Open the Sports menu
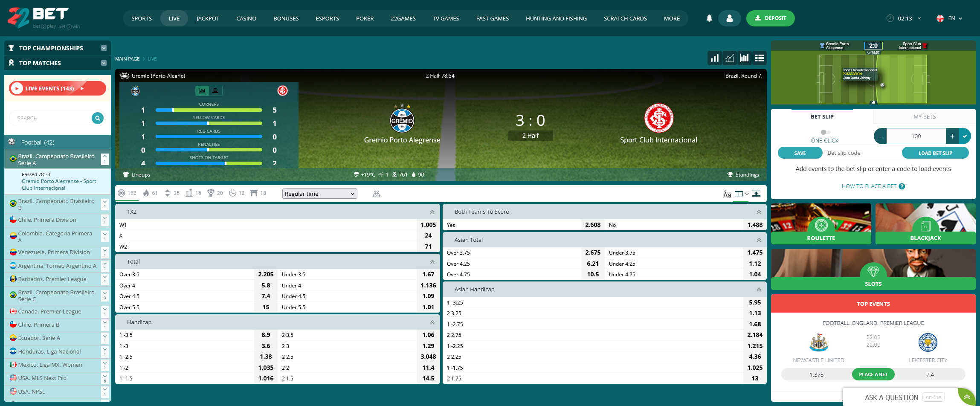 pyautogui.click(x=142, y=18)
